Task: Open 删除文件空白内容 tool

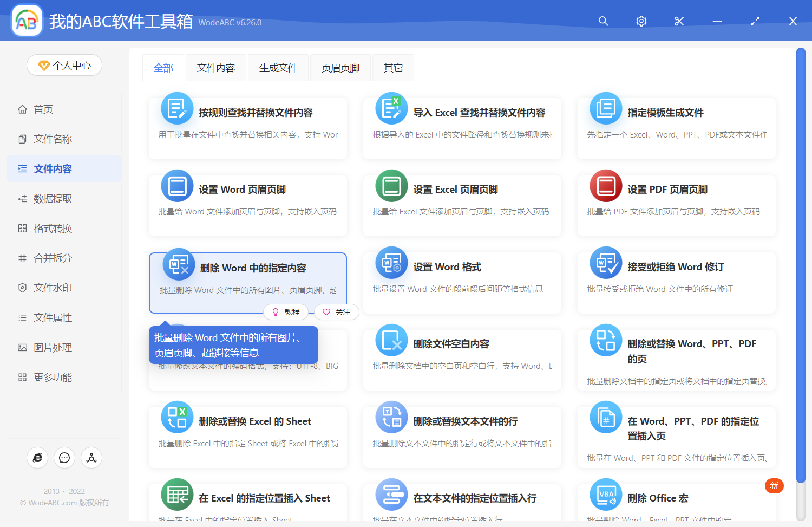Action: (x=462, y=359)
